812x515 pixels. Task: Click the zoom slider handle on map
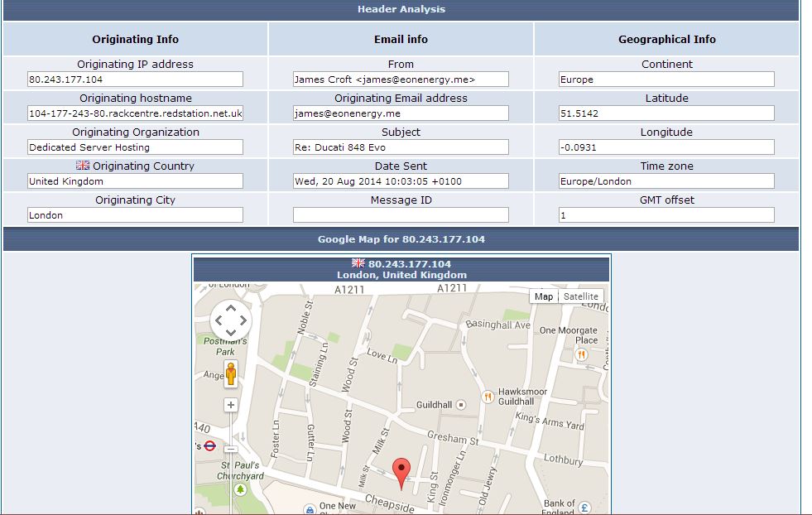pos(230,449)
